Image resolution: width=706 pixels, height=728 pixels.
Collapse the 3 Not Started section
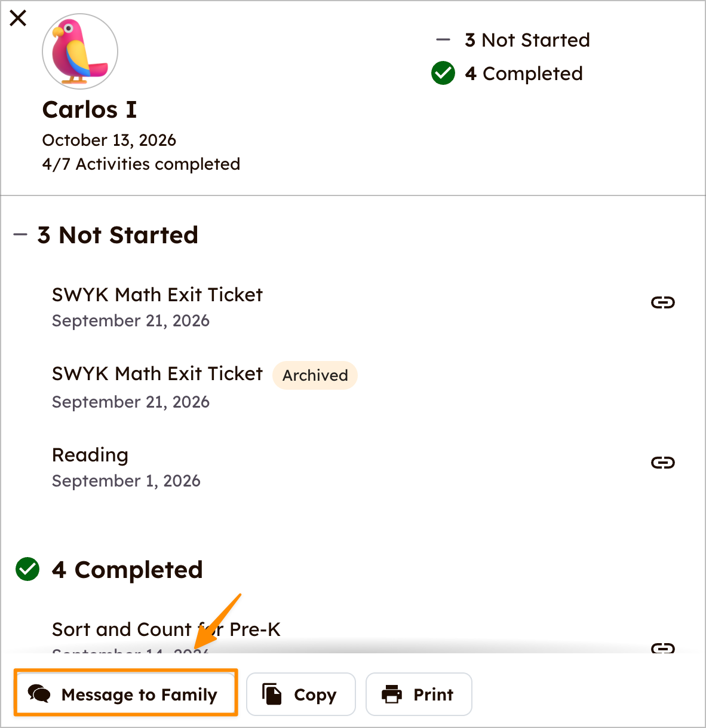(106, 235)
